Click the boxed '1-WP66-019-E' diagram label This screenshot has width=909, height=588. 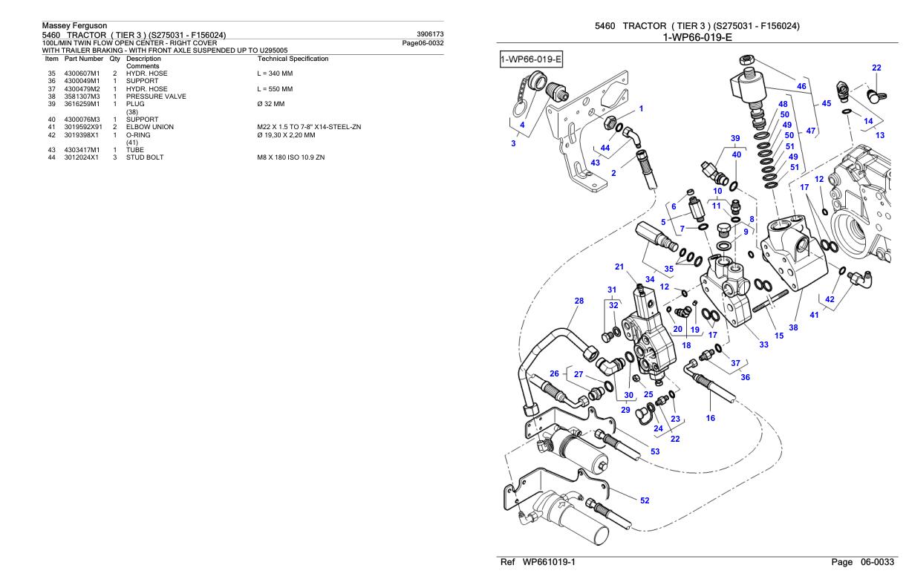pyautogui.click(x=530, y=58)
